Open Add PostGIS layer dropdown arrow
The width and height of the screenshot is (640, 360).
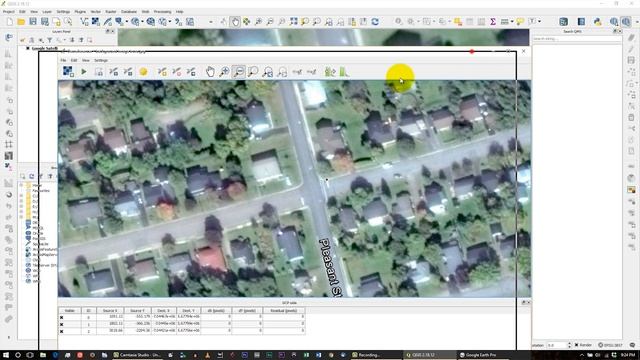[127, 22]
